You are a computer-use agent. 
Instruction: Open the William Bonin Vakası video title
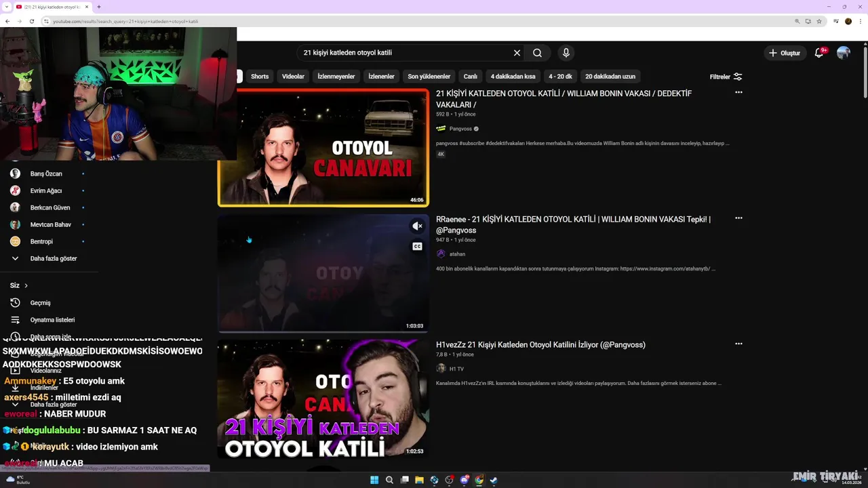pyautogui.click(x=564, y=99)
